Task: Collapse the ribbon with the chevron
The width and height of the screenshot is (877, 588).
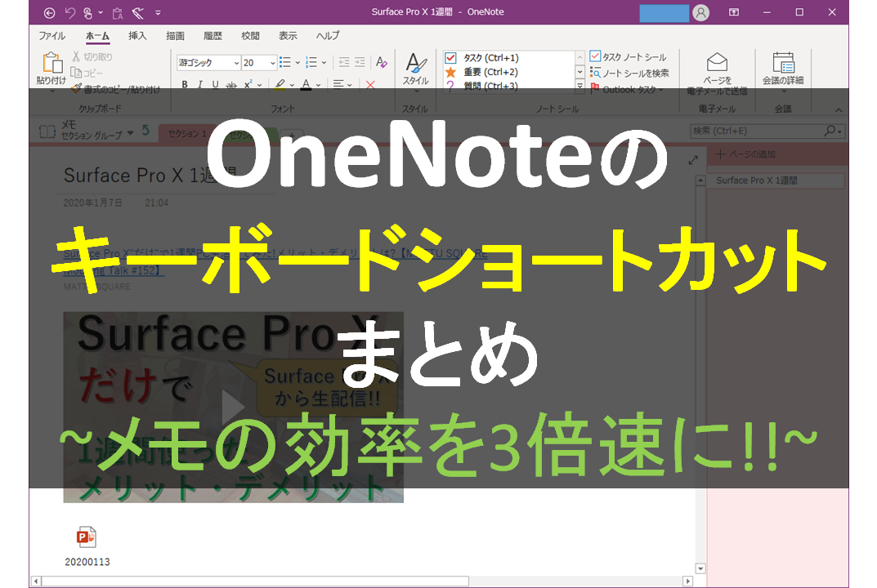Action: [839, 110]
